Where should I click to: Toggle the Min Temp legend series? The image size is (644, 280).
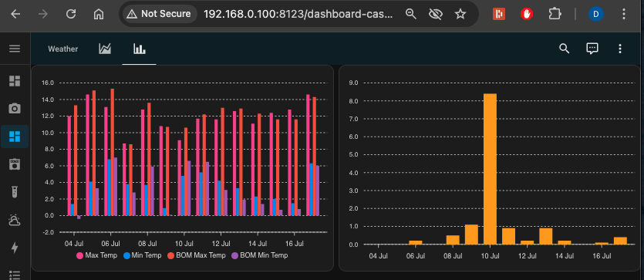click(x=143, y=255)
